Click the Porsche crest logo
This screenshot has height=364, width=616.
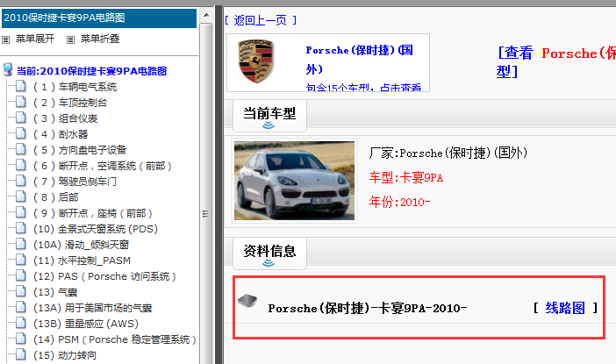tap(255, 61)
